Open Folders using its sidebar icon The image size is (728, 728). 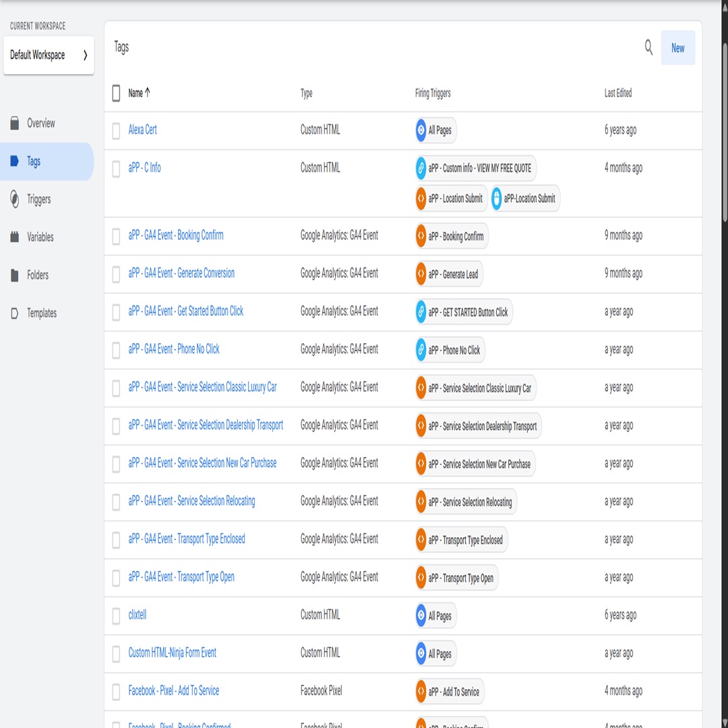click(x=15, y=275)
